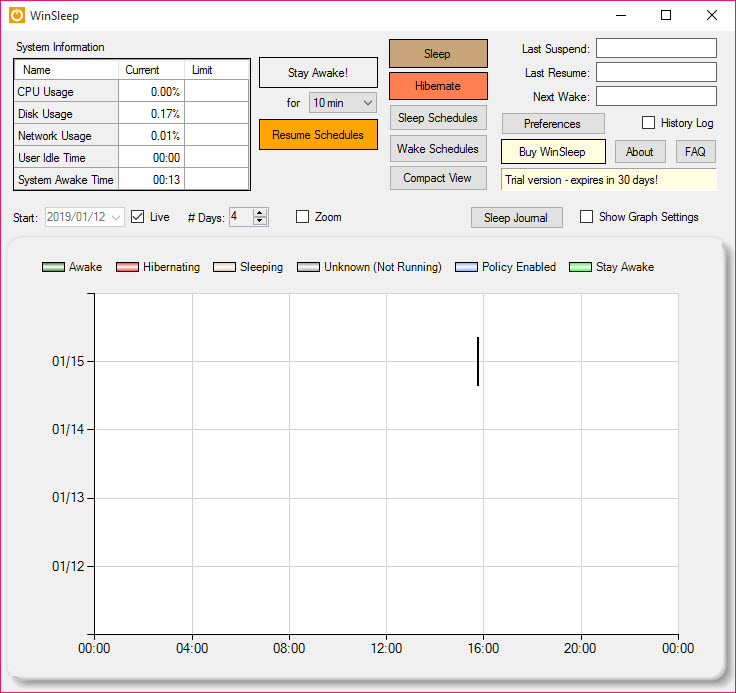Decrease the number of days with down arrow
This screenshot has width=736, height=693.
[260, 221]
